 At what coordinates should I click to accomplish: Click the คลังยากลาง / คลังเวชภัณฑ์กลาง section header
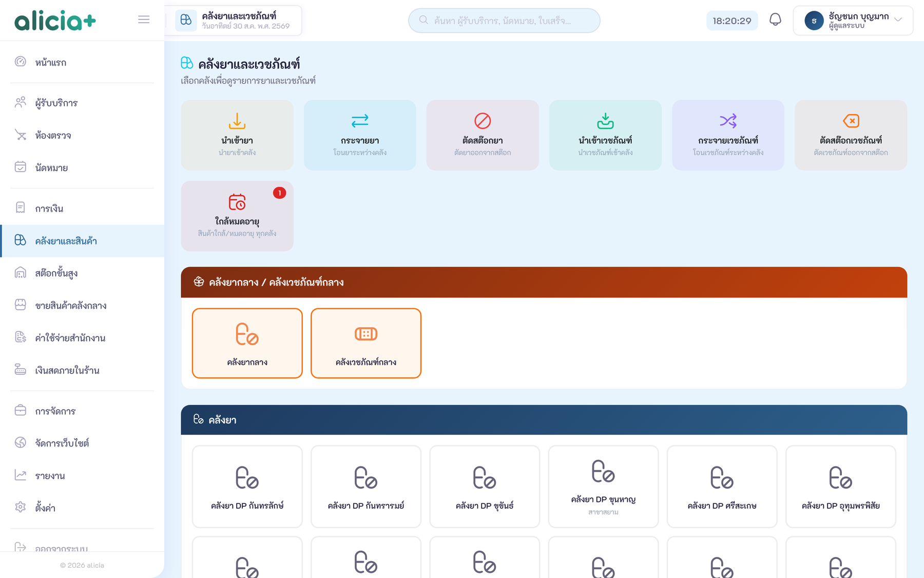click(544, 282)
